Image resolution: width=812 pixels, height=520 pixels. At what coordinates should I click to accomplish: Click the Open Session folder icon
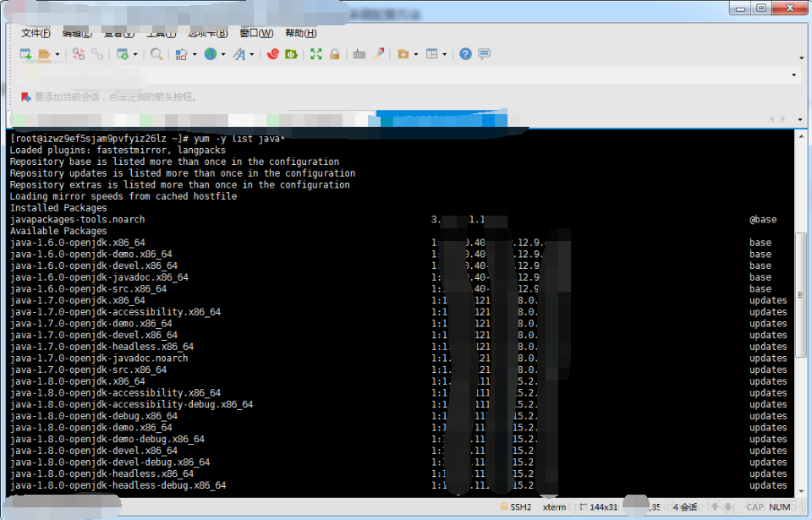[44, 54]
